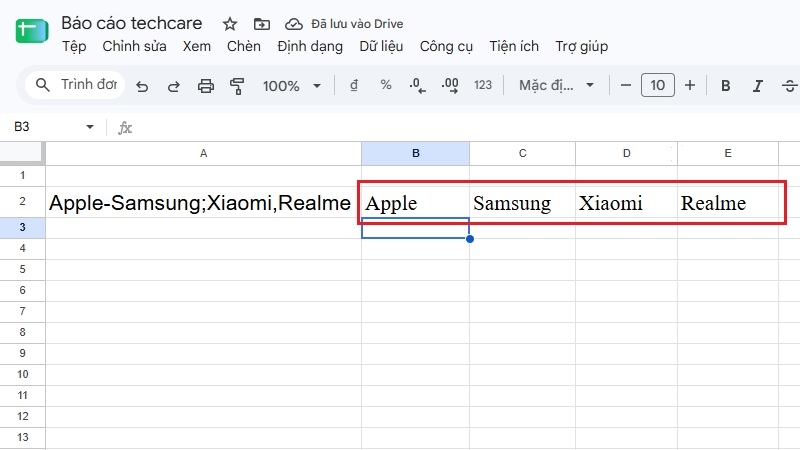The image size is (800, 450).
Task: Select row 2 header
Action: [22, 202]
